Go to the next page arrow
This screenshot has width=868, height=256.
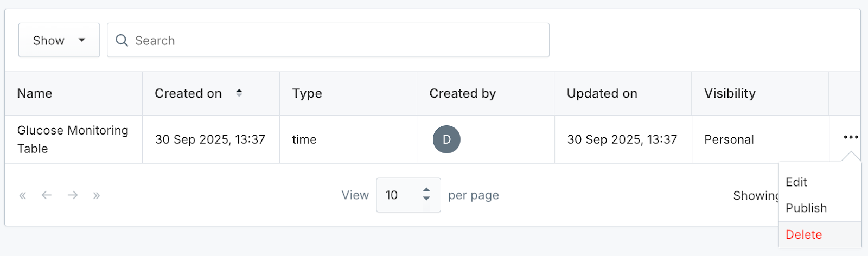(x=73, y=195)
